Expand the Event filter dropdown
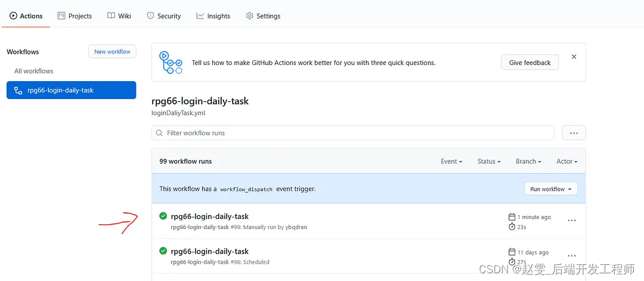The image size is (644, 281). tap(451, 162)
